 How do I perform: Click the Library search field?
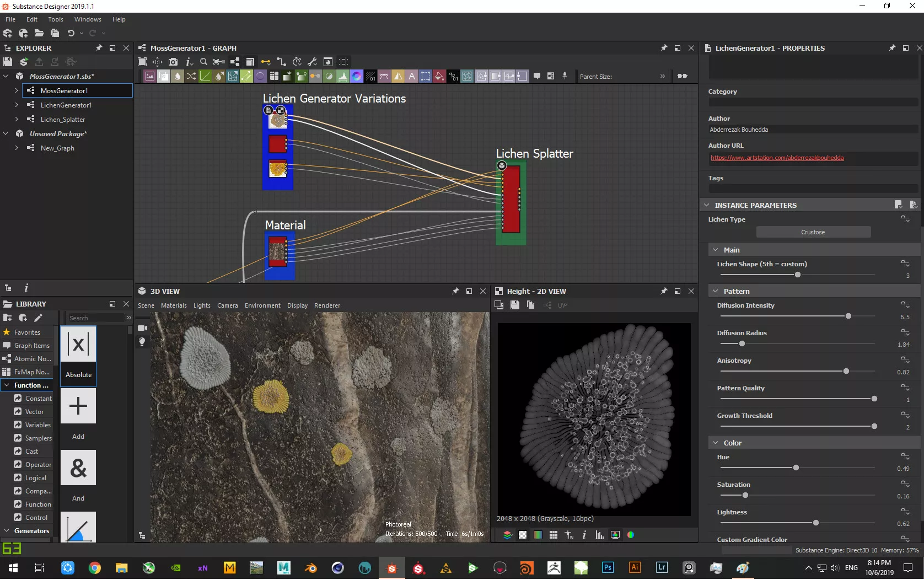[95, 318]
